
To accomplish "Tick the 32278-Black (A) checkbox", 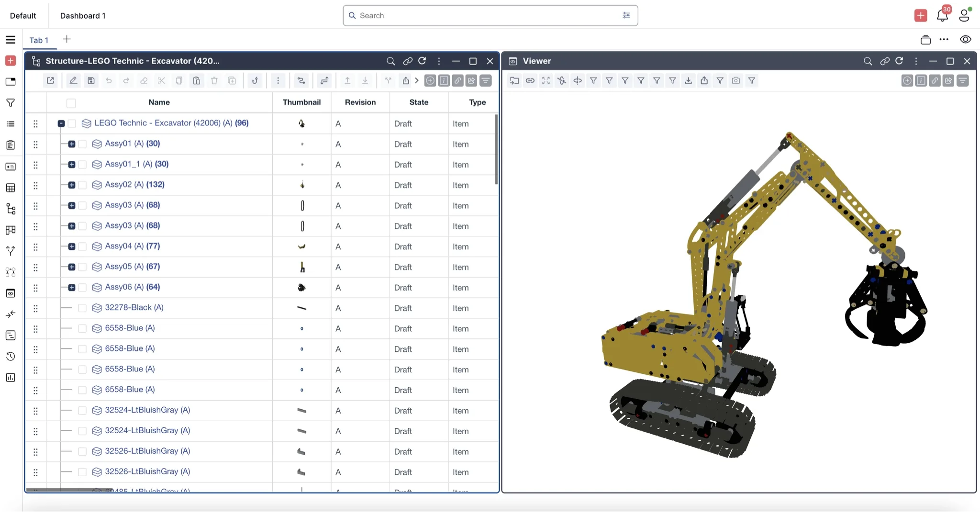I will 82,308.
